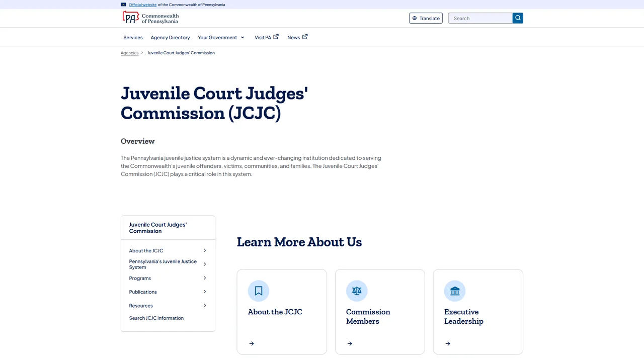Click the globe icon in Translate
The height and width of the screenshot is (362, 644).
pyautogui.click(x=415, y=18)
